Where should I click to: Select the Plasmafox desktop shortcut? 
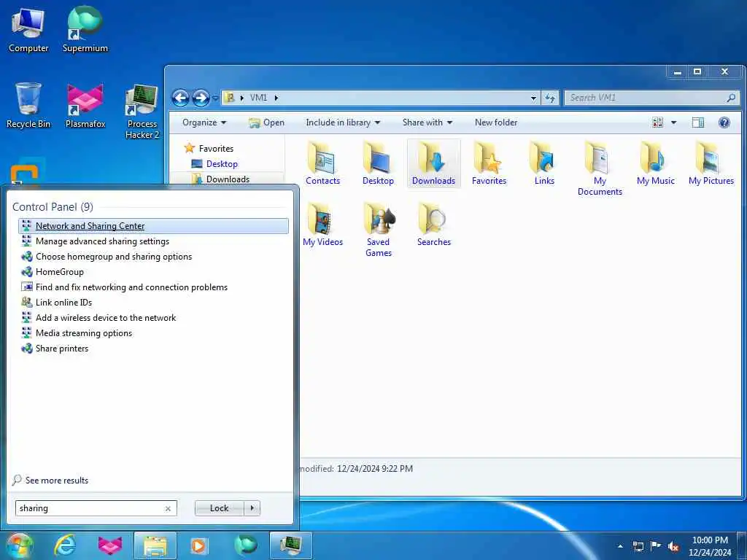click(x=85, y=105)
